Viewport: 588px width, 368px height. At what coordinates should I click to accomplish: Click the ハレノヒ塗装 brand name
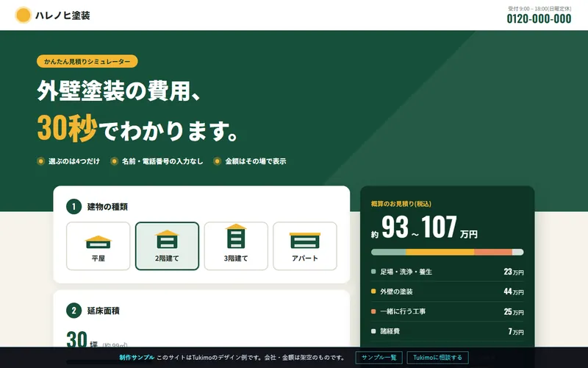[62, 15]
